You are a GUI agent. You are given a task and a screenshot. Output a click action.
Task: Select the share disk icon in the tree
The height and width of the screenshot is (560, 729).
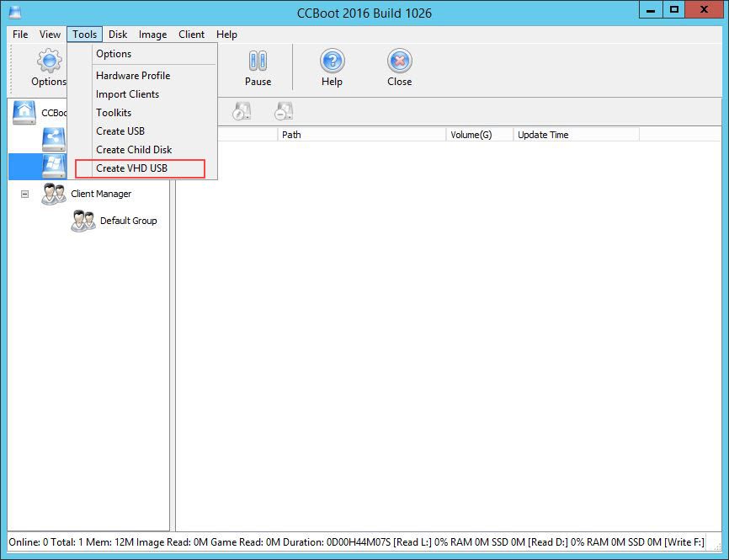[x=54, y=139]
